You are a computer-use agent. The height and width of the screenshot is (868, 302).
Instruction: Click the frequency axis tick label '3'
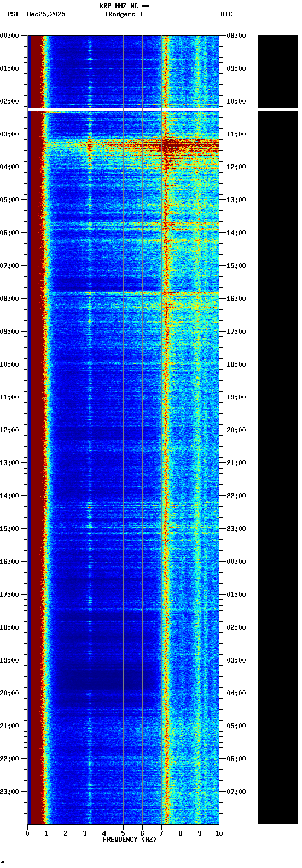click(85, 833)
